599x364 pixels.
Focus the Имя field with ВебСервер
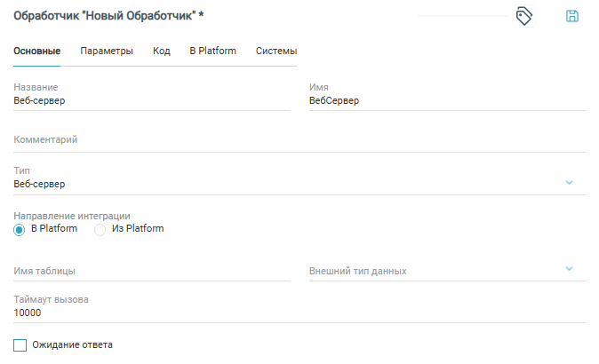446,101
